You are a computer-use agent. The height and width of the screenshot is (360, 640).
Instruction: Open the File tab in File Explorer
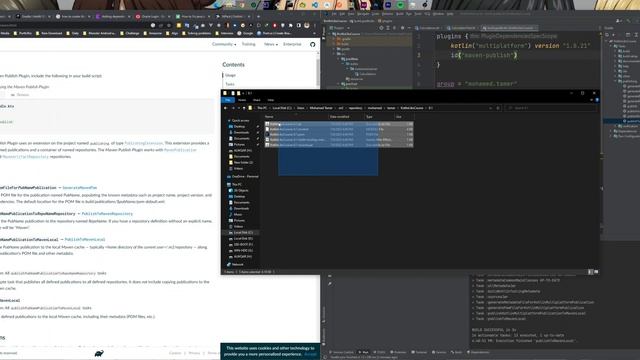click(x=228, y=100)
